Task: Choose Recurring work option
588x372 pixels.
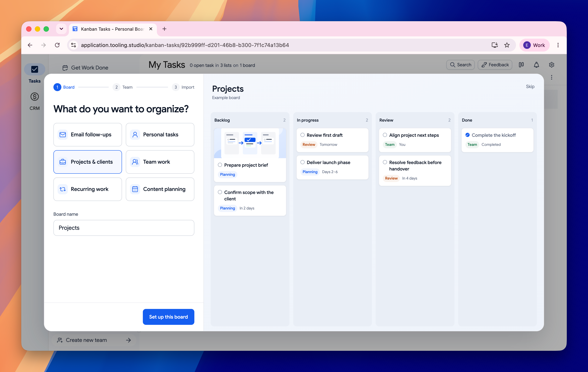Action: 88,189
